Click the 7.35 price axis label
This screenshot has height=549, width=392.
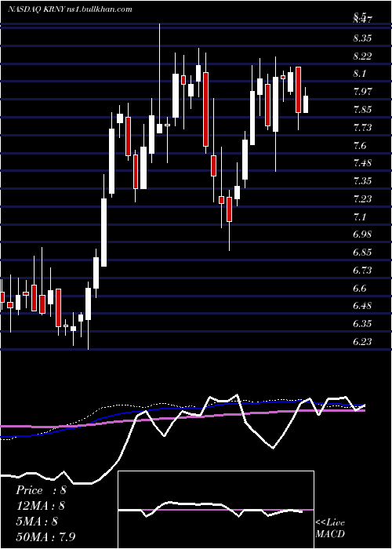click(x=362, y=181)
